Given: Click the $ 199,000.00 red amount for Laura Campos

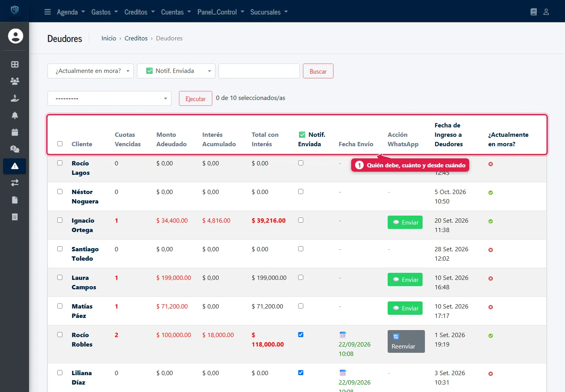Looking at the screenshot, I should [x=174, y=278].
